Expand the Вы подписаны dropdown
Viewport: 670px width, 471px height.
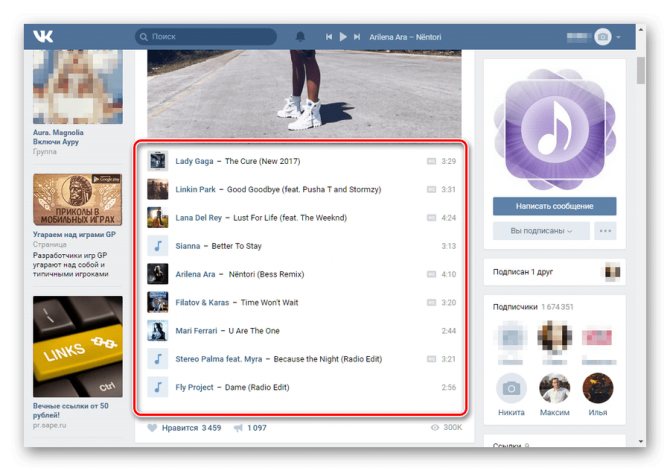(x=541, y=231)
